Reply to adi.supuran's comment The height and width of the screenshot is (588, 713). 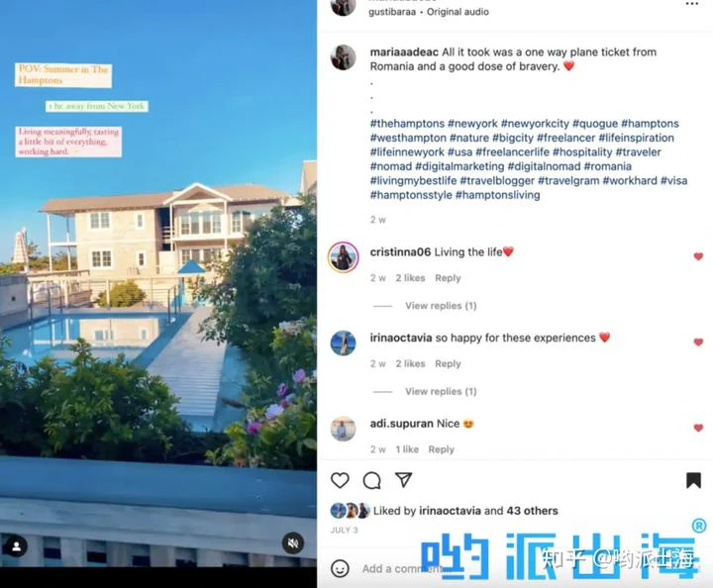pos(441,449)
